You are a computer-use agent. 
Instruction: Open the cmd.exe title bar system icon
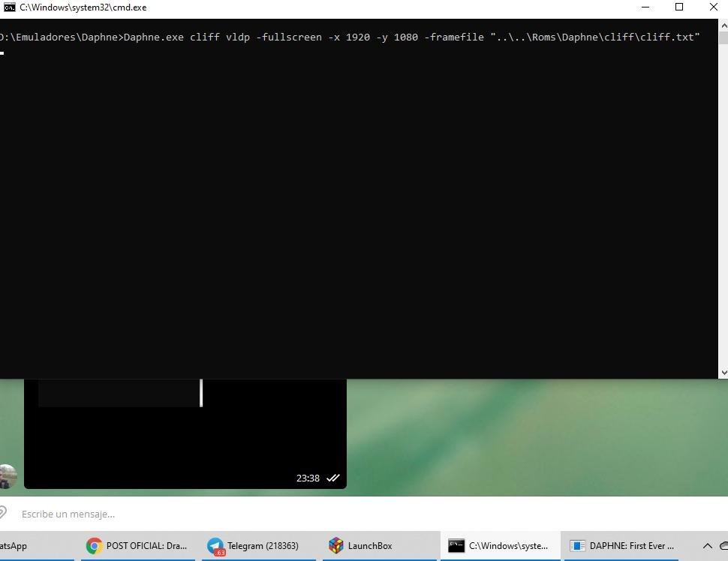click(9, 7)
